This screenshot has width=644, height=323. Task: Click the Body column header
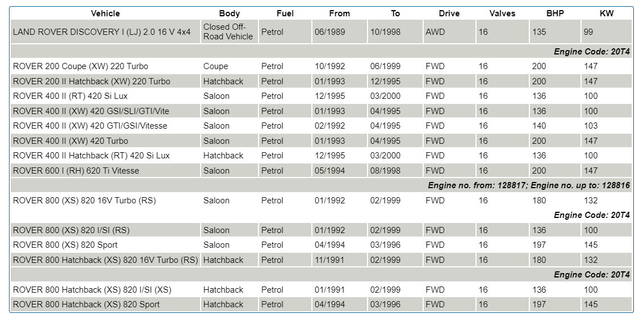pos(229,13)
